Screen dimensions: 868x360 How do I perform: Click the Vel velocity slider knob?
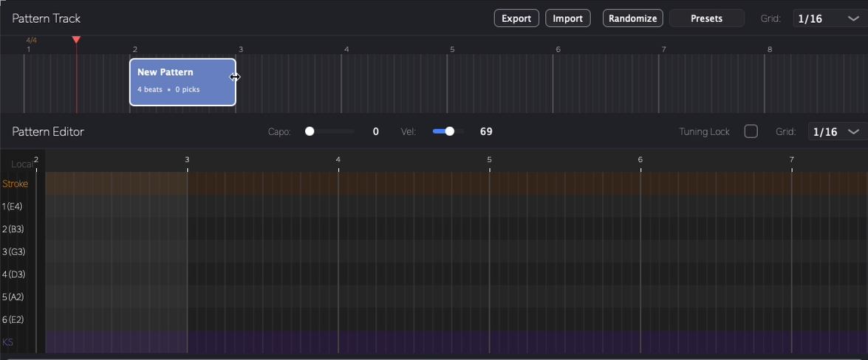[x=449, y=131]
